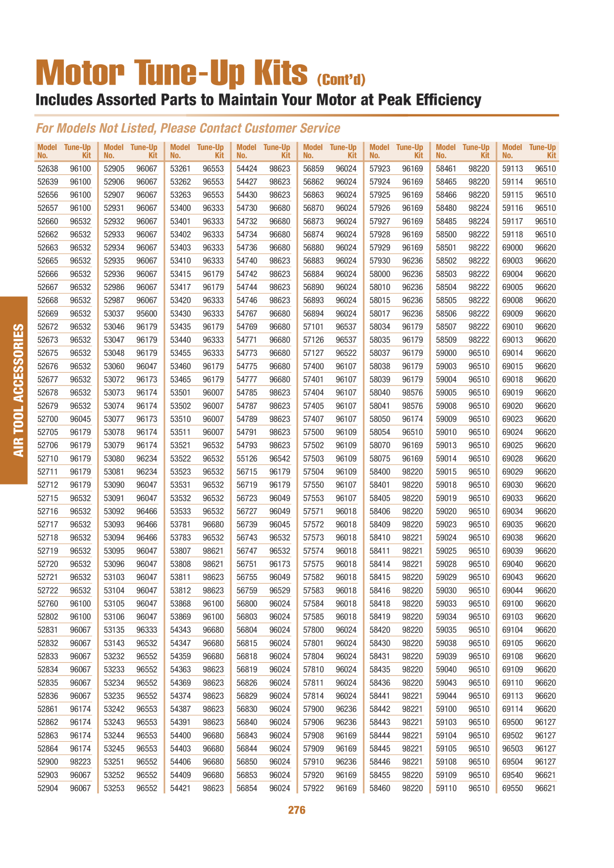Click the "(Cont'd)" label beside the title
The height and width of the screenshot is (868, 614).
click(x=341, y=80)
